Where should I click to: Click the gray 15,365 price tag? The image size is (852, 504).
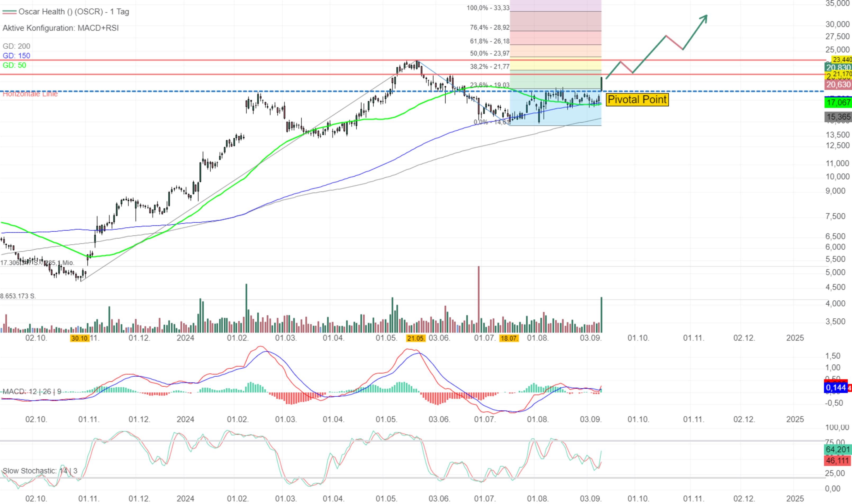(x=838, y=117)
